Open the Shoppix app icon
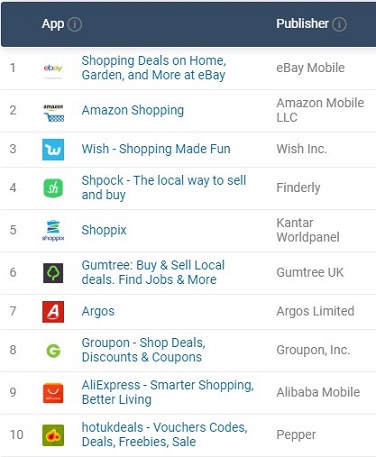 [x=53, y=230]
